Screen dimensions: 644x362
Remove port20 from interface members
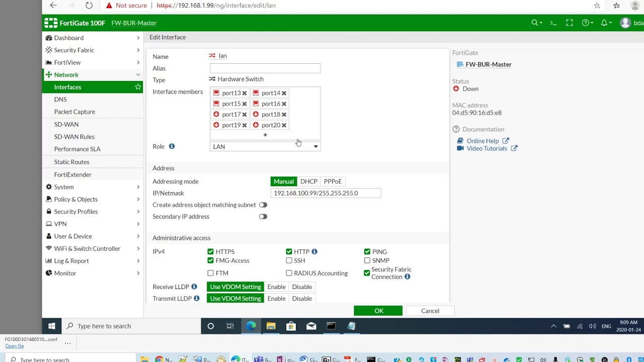point(284,125)
